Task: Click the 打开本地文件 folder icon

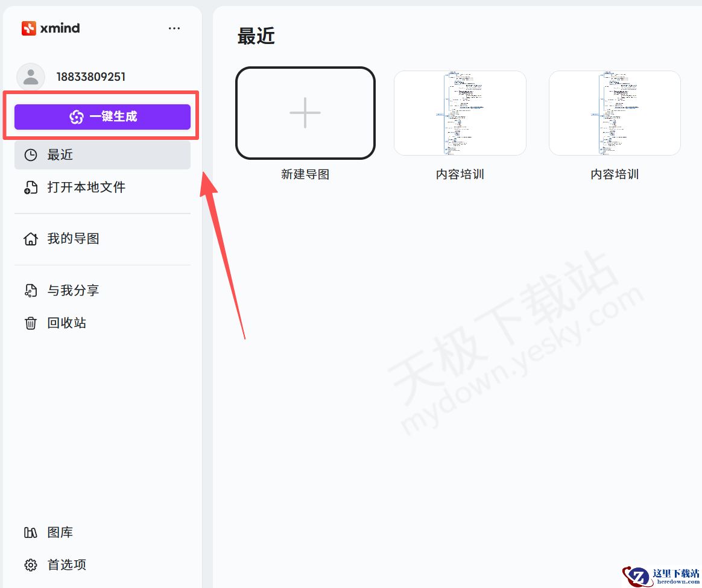Action: point(30,187)
